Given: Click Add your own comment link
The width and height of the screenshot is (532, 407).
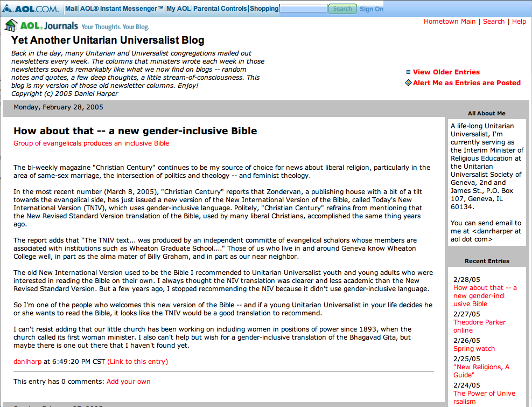Looking at the screenshot, I should coord(128,382).
